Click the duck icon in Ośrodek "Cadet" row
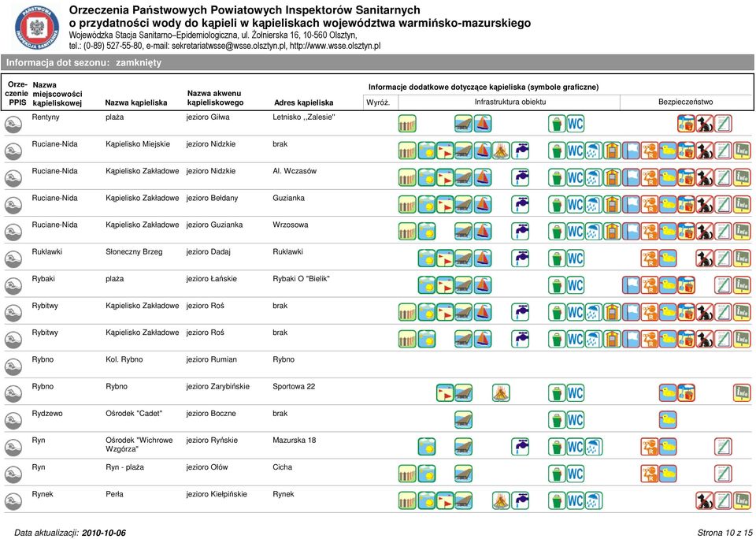 [668, 420]
